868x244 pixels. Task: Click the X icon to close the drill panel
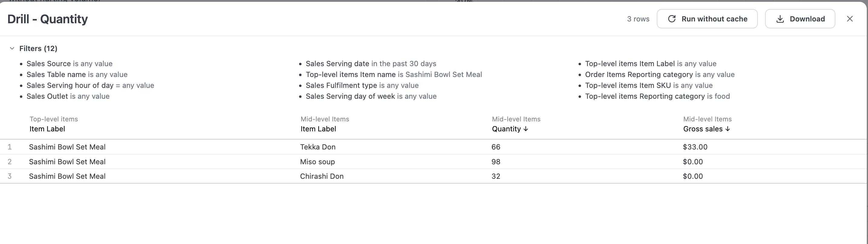(850, 18)
